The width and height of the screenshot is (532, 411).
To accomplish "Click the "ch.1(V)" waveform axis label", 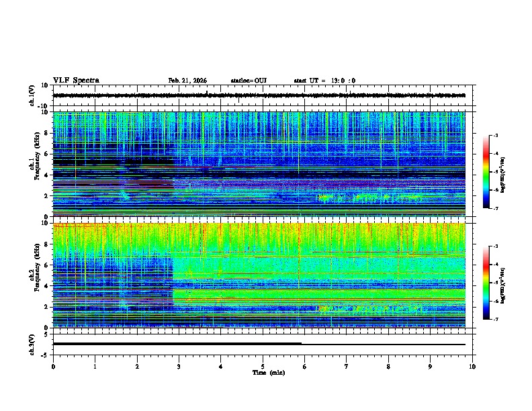I will tap(32, 95).
